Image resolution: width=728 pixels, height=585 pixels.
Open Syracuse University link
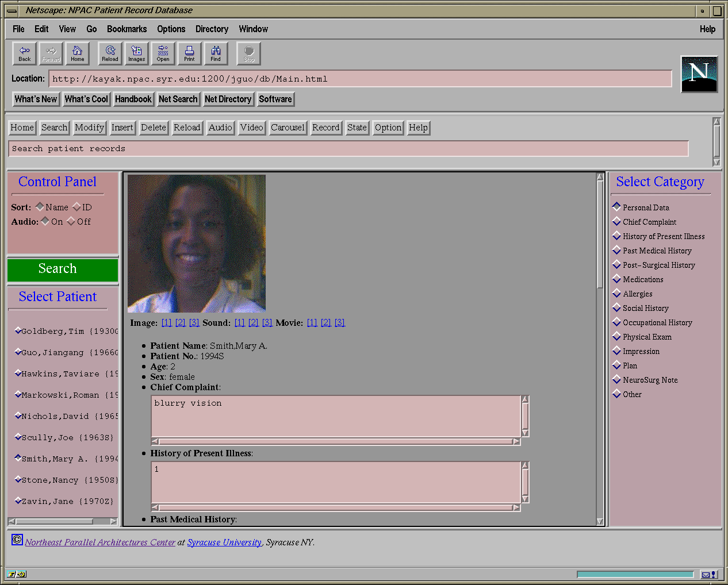tap(224, 542)
